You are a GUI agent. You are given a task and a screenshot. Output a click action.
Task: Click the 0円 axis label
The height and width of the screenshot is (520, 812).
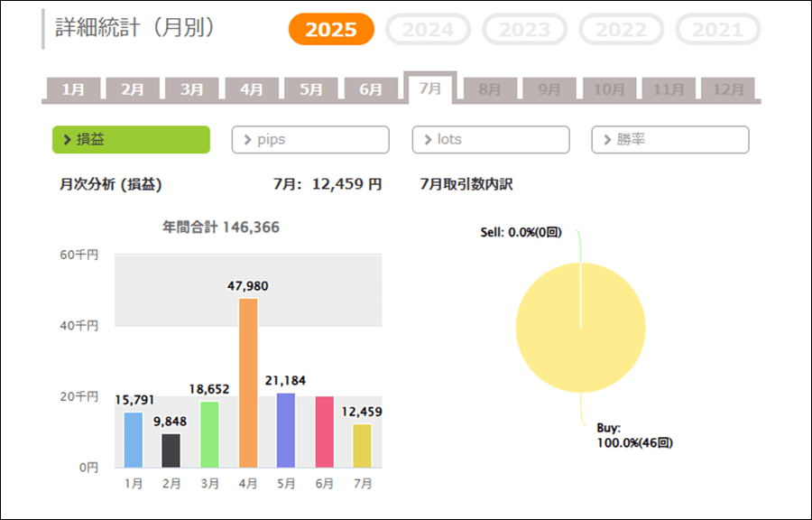88,468
